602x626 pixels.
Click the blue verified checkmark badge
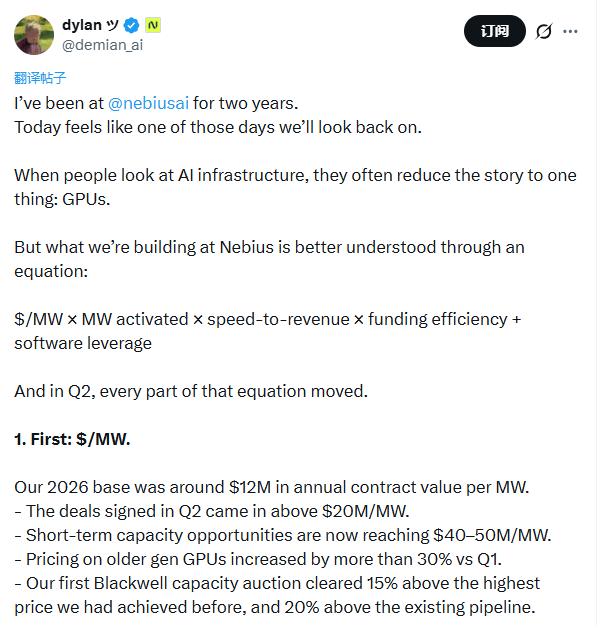pos(131,26)
